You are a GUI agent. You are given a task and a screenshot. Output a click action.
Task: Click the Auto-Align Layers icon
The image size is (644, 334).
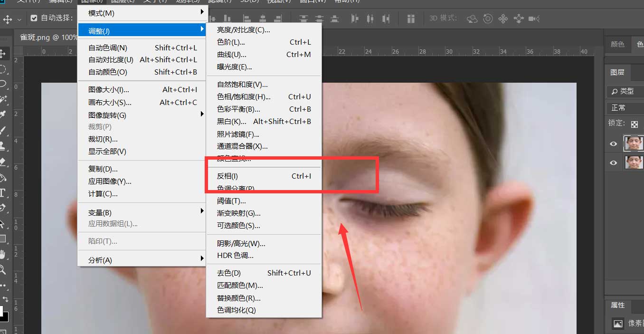[x=411, y=19]
